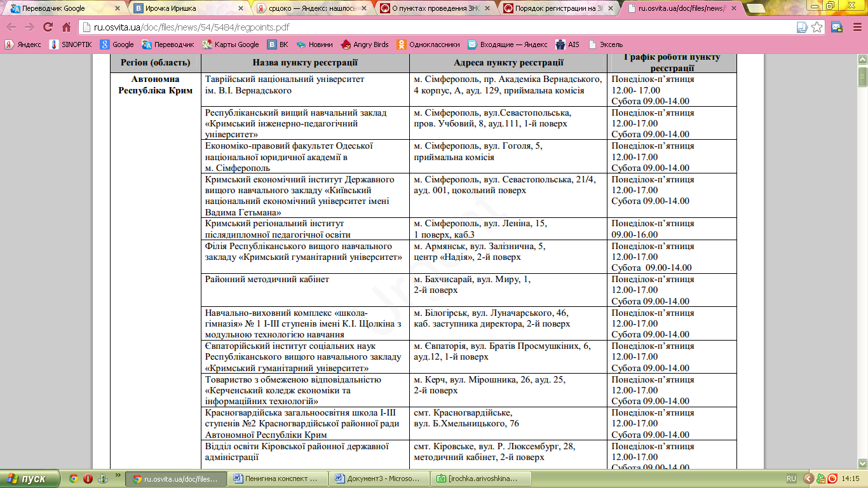This screenshot has height=488, width=868.
Task: Switch to the Порядок регистрации tab
Action: tap(557, 9)
